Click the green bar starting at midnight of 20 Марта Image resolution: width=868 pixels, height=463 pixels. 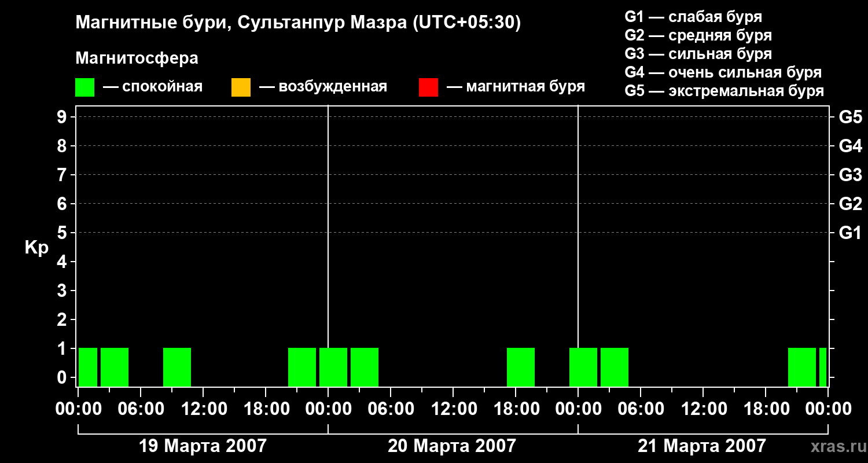click(333, 367)
